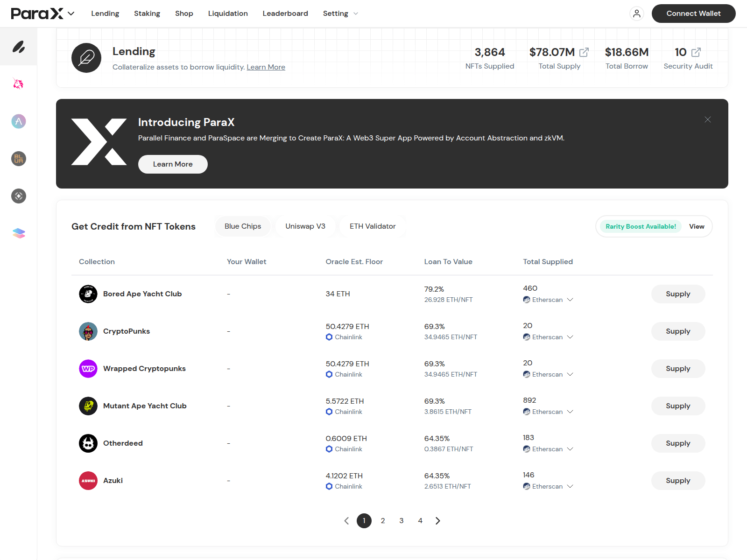Click the feather Lending icon in sidebar
The height and width of the screenshot is (560, 747).
click(x=19, y=47)
